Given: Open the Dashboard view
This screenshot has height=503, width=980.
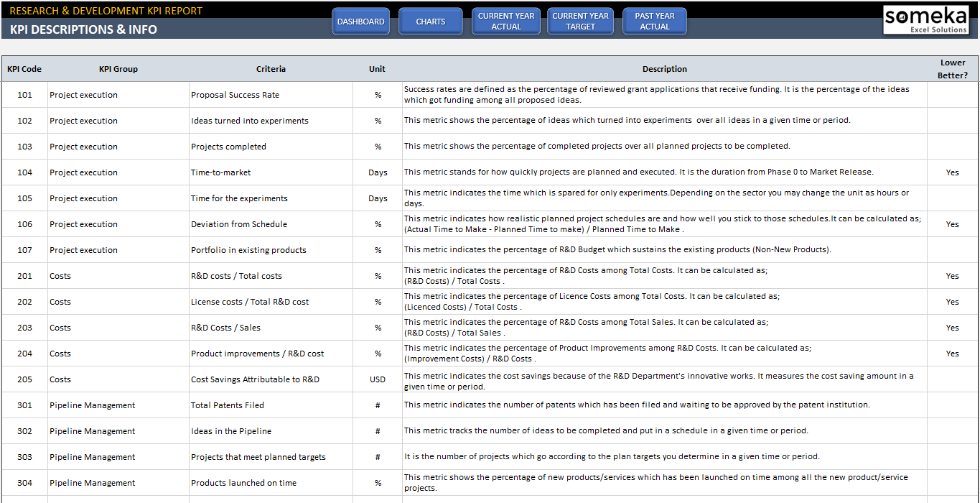Looking at the screenshot, I should (x=360, y=21).
